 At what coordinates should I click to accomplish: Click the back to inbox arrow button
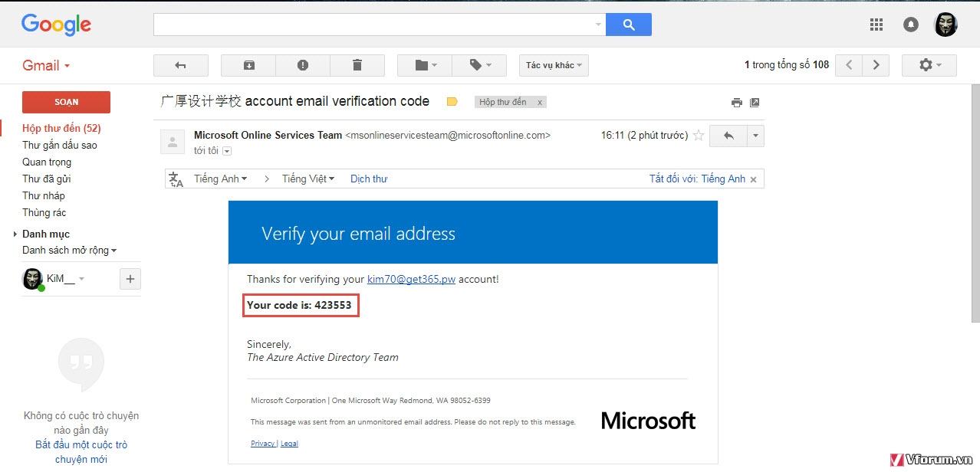180,66
